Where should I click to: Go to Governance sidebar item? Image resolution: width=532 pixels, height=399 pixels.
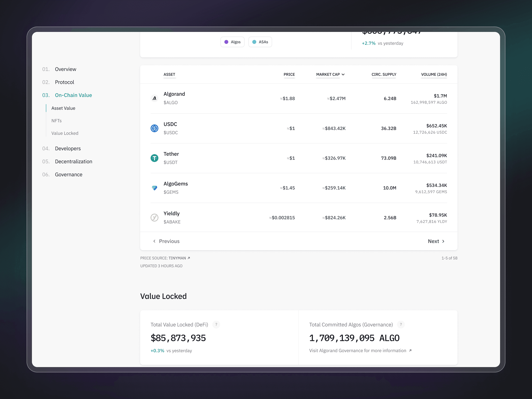pyautogui.click(x=68, y=174)
